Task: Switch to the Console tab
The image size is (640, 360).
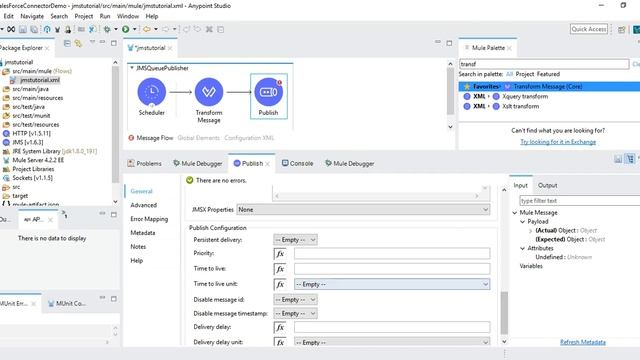Action: 298,164
